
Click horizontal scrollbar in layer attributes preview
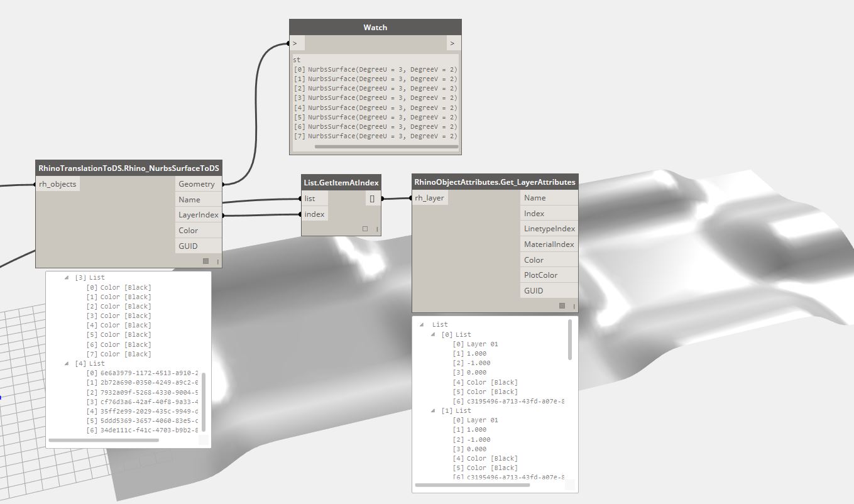472,485
